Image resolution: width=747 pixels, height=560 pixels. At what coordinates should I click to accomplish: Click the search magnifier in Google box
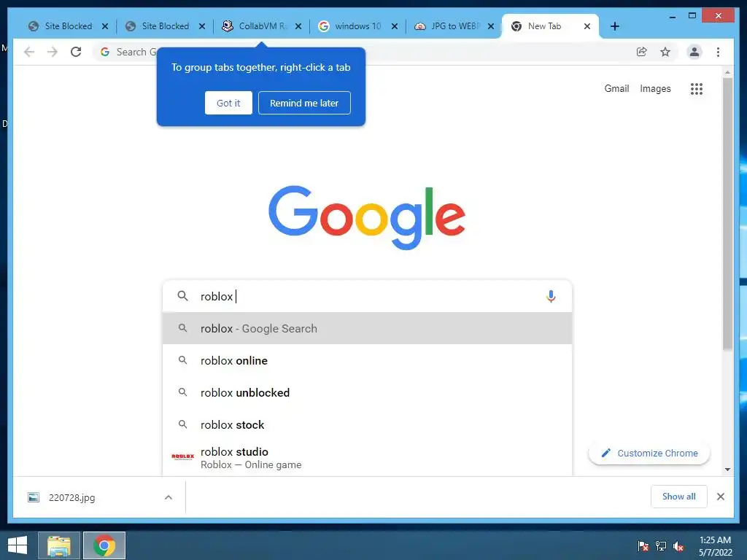click(182, 296)
